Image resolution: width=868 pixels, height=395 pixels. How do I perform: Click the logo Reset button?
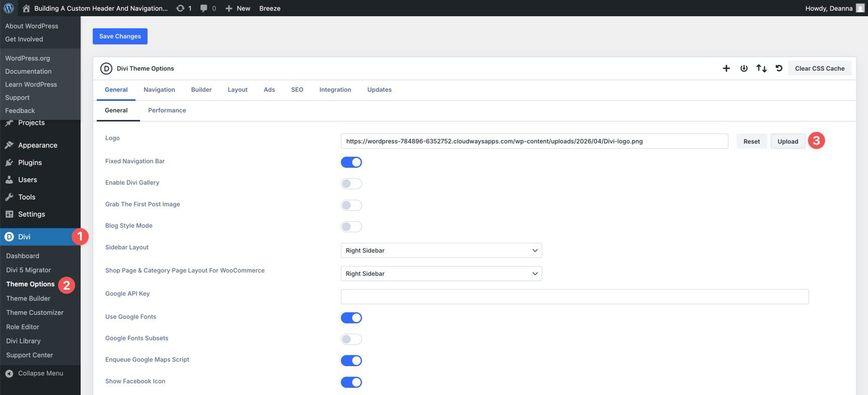[x=752, y=142]
